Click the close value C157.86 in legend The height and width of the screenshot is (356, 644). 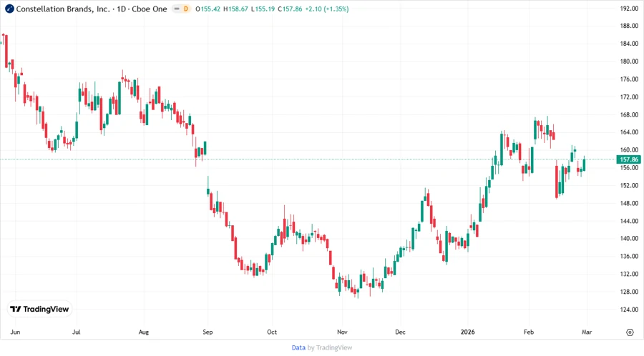[290, 9]
